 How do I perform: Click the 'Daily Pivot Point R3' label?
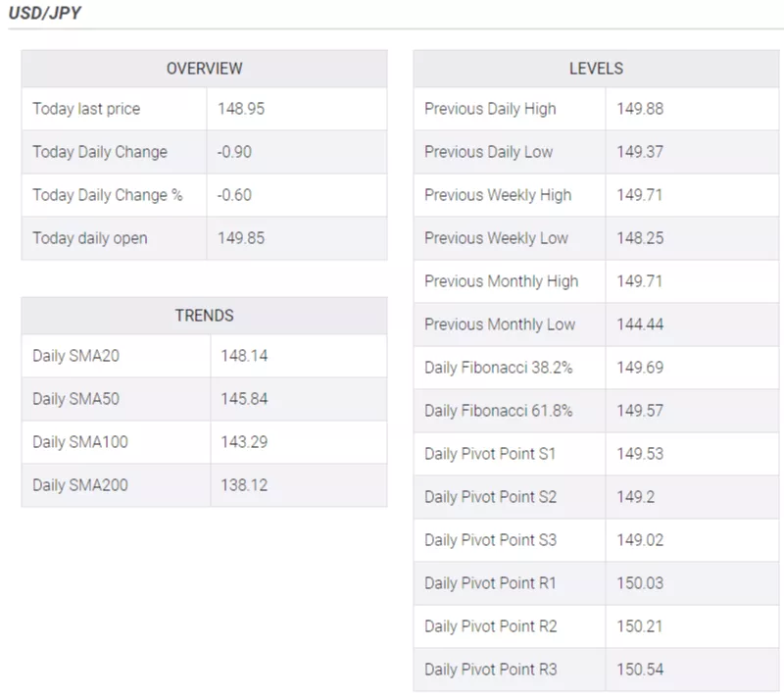(x=491, y=669)
